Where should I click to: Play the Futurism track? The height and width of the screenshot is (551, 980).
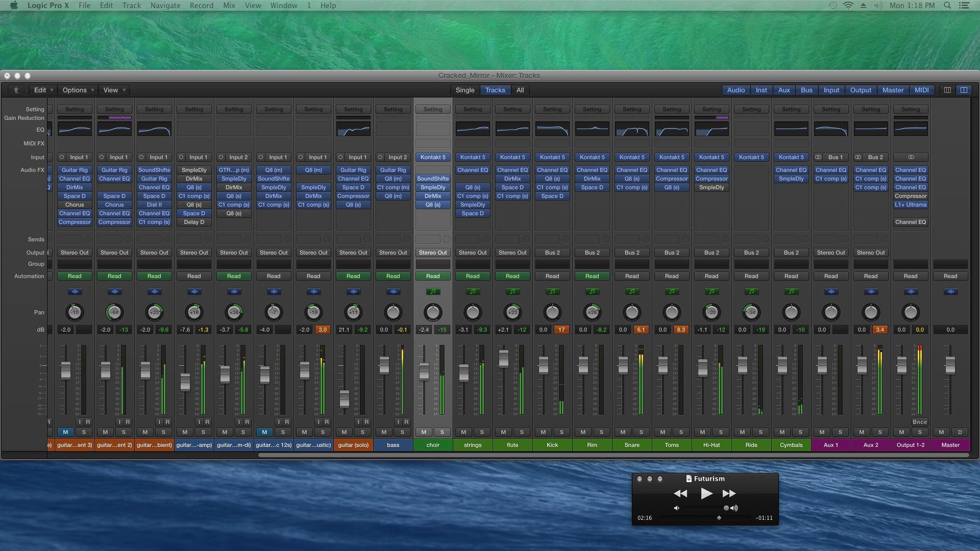[706, 493]
